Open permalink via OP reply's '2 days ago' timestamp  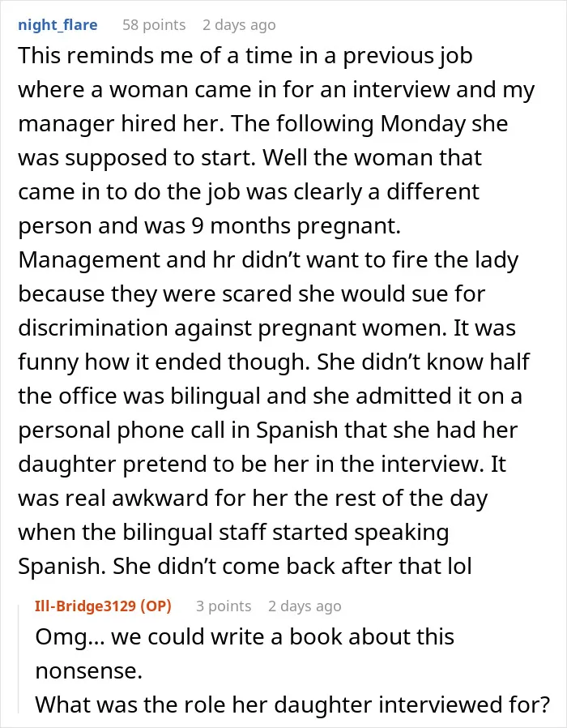click(x=305, y=606)
